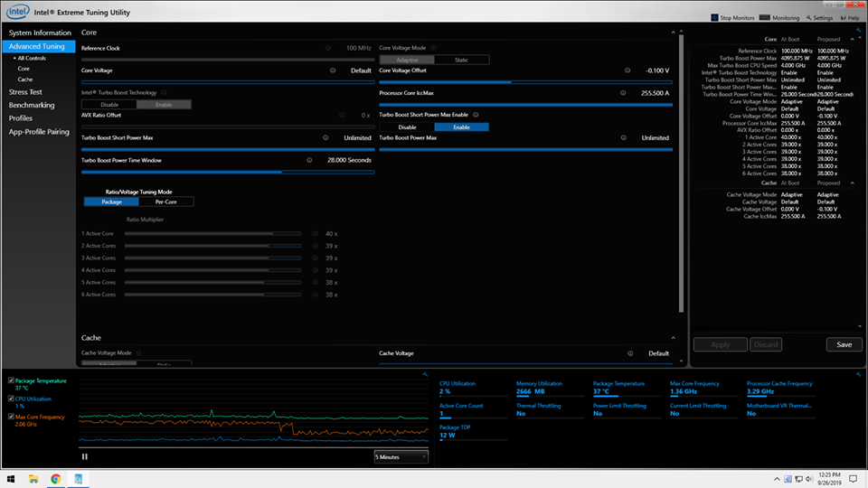
Task: Disable Turbo Boost Short Power Max
Action: click(407, 127)
